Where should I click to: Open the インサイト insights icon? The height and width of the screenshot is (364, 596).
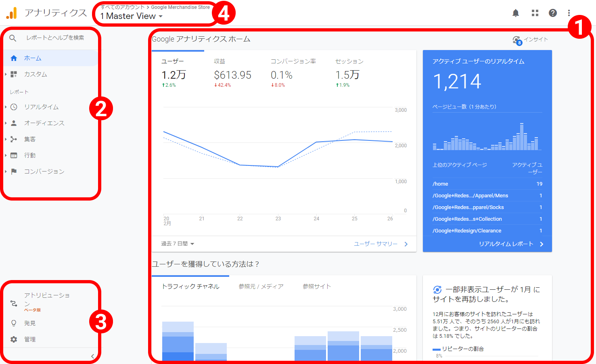click(517, 40)
